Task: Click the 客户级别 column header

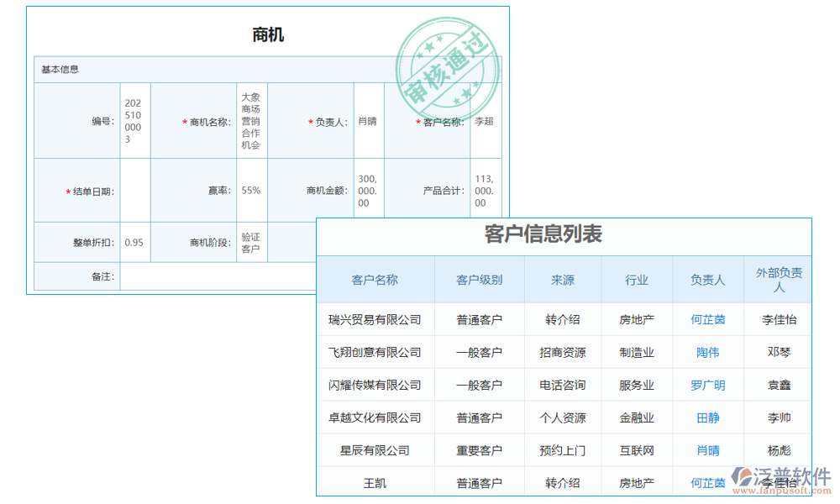Action: (479, 279)
